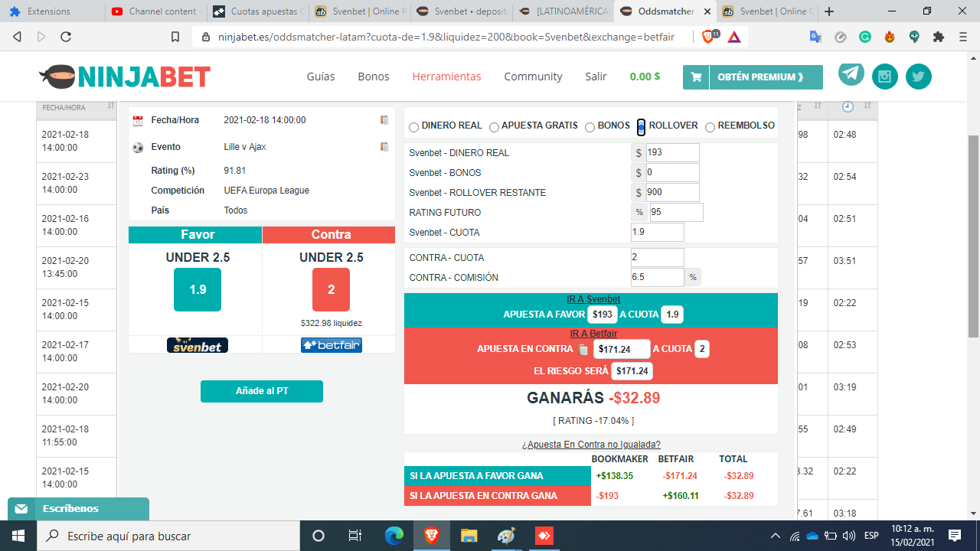Click the CONTRA - CUOTA field
This screenshot has width=980, height=551.
tap(657, 258)
